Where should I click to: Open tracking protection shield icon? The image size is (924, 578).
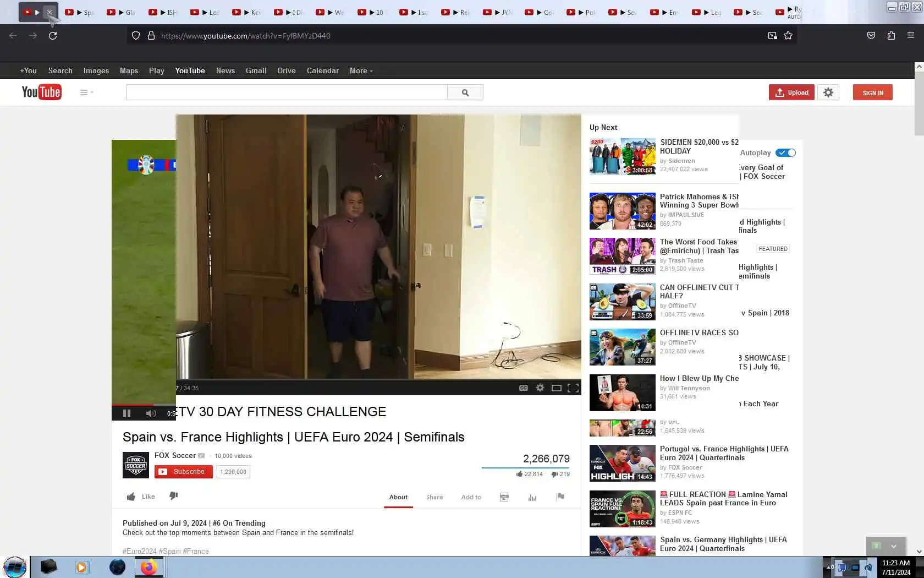tap(136, 36)
